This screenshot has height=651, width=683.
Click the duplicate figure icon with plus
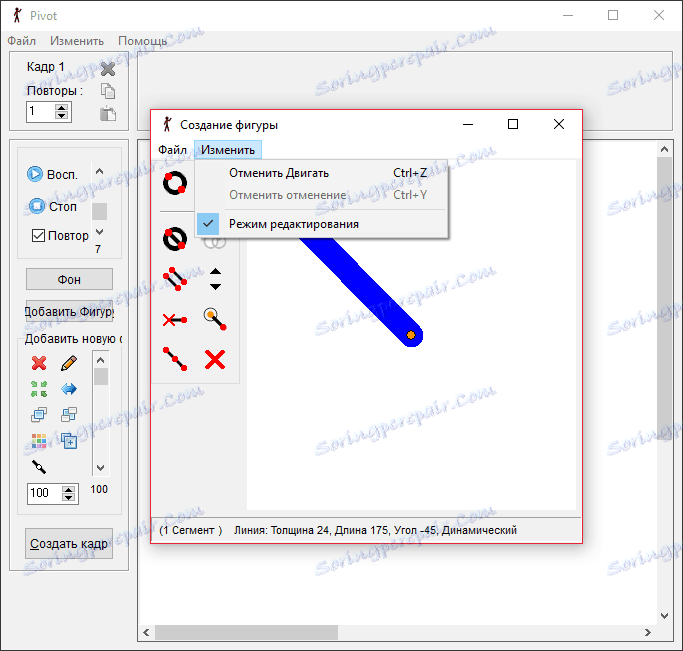click(69, 441)
